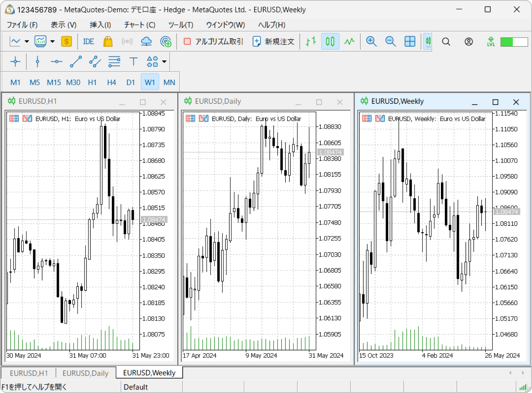Screen dimensions: 532x393
Task: Select the trendline drawing tool
Action: tap(76, 62)
